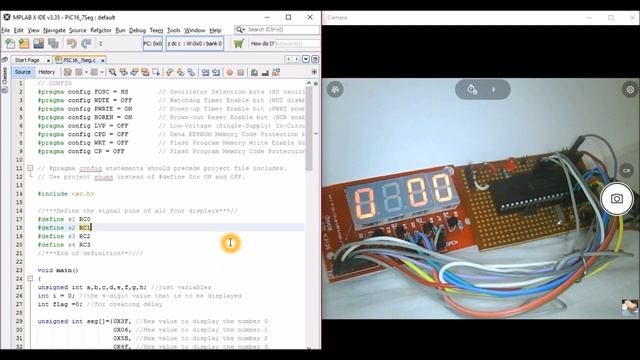640x360 pixels.
Task: Open the Window menu
Action: coord(195,30)
